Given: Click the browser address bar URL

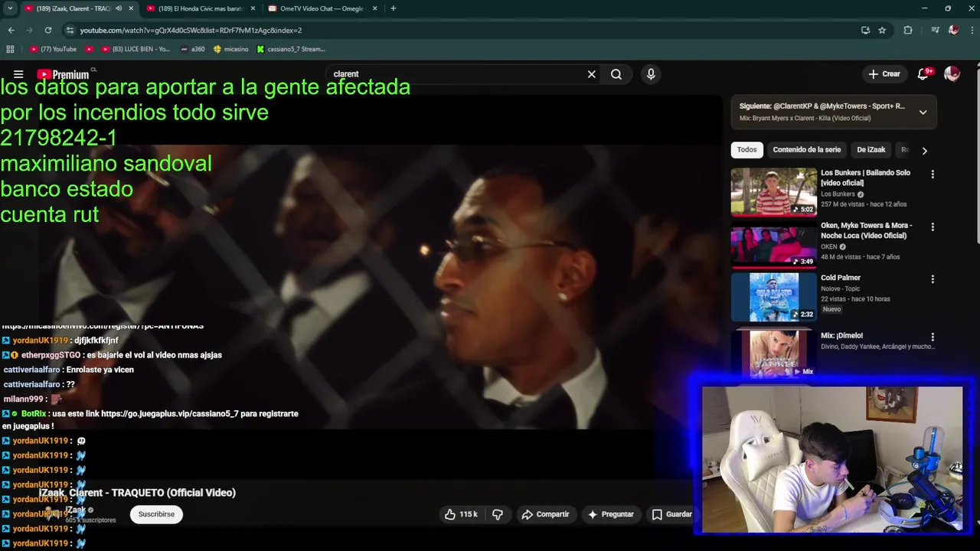Looking at the screenshot, I should [191, 30].
